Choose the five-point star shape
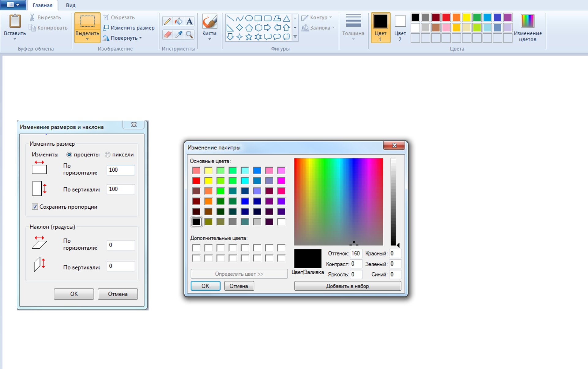This screenshot has height=369, width=588. coord(249,37)
